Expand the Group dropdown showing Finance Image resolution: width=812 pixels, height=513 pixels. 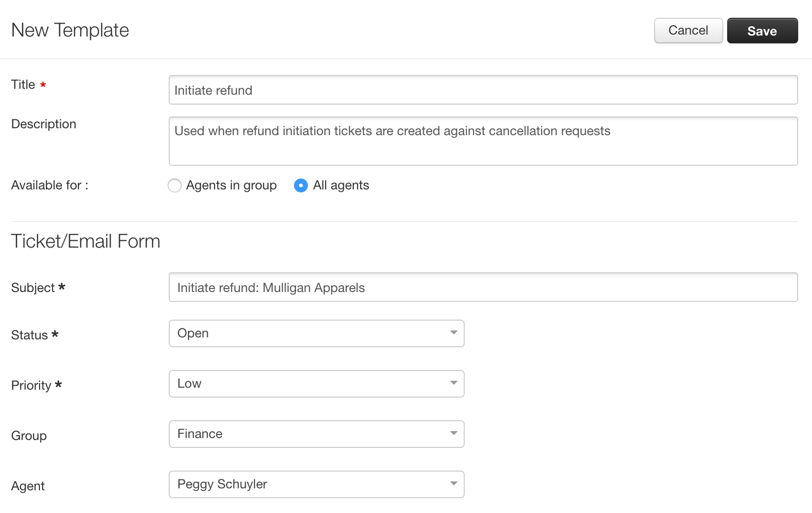316,434
